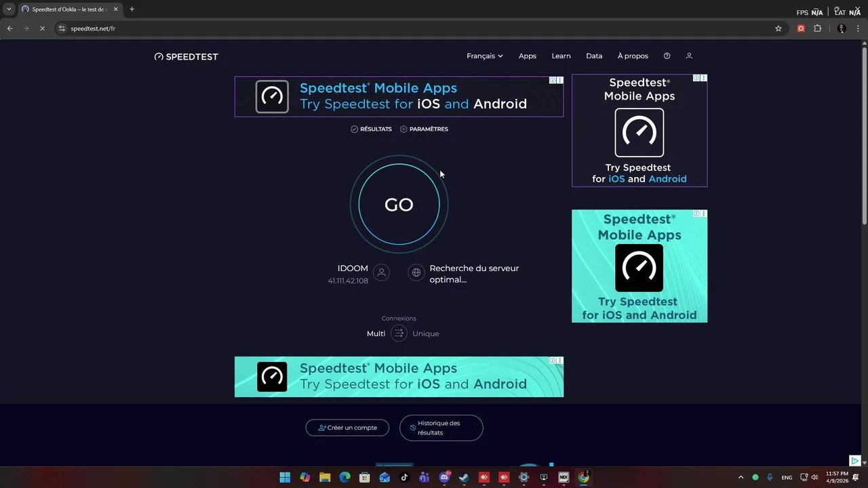
Task: Open Windows Start menu
Action: click(285, 477)
